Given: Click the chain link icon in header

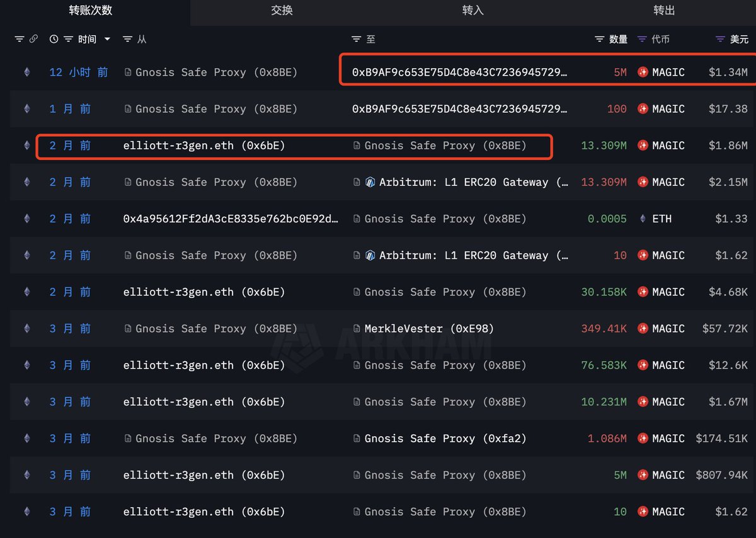Looking at the screenshot, I should [33, 39].
